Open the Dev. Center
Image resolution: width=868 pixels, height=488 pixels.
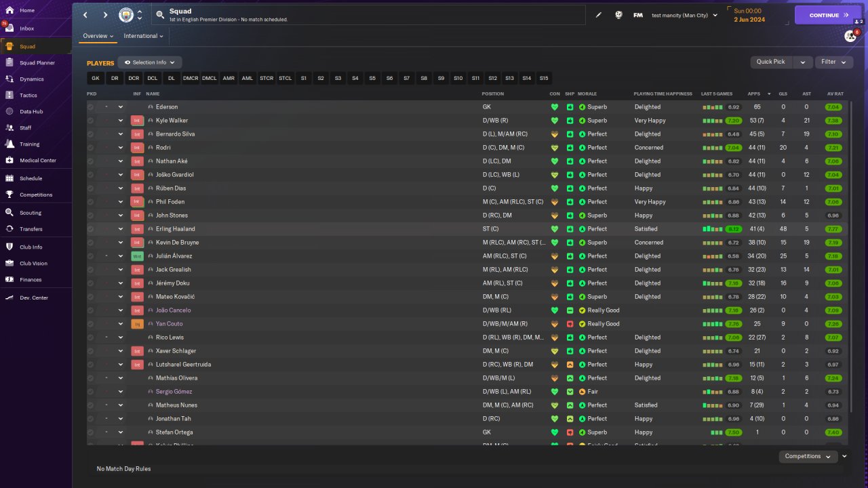point(34,298)
